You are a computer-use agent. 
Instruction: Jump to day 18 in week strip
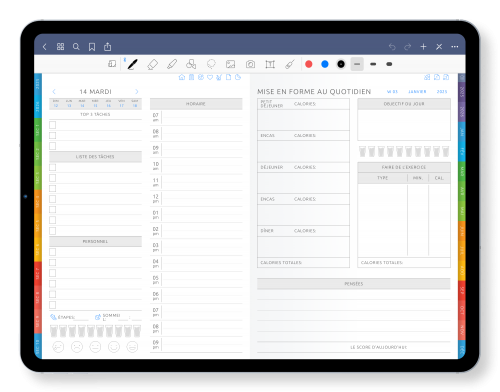tap(135, 106)
